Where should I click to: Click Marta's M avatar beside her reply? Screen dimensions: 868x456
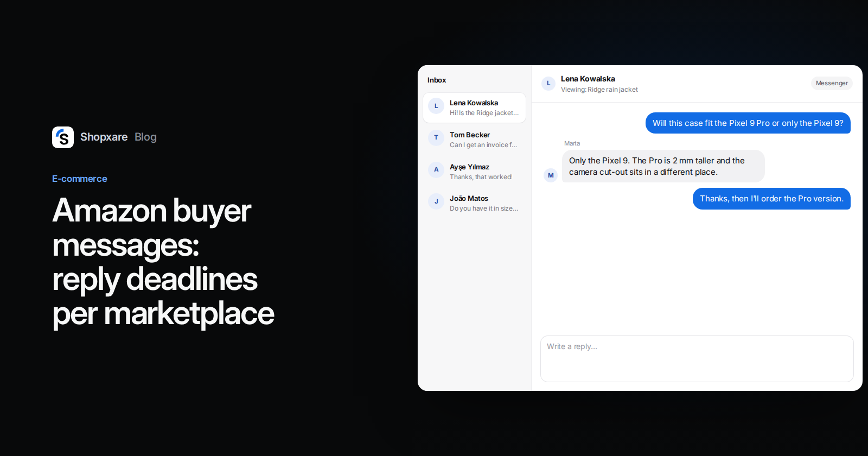(x=551, y=175)
